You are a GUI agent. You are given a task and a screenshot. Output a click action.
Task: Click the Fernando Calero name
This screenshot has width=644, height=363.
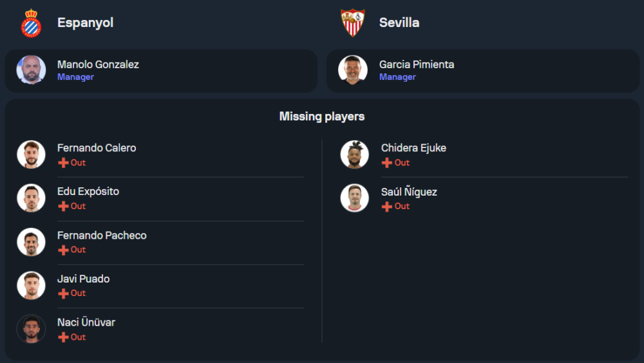coord(97,148)
